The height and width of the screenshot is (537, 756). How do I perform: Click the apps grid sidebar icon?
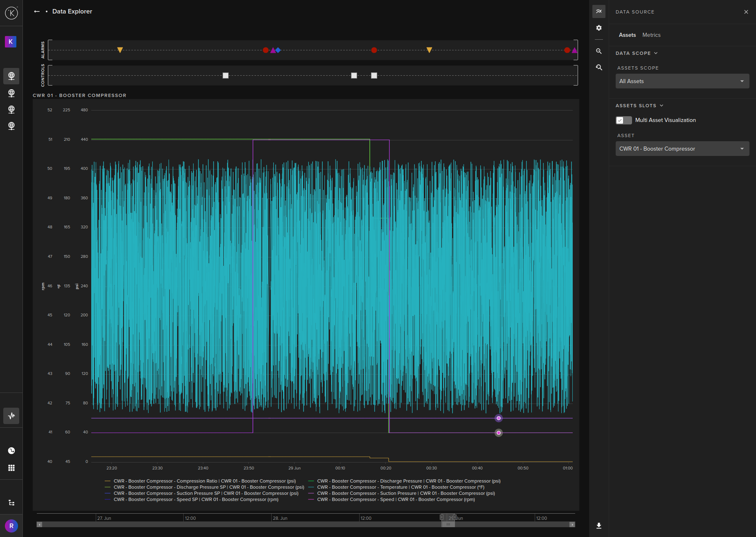click(x=11, y=468)
